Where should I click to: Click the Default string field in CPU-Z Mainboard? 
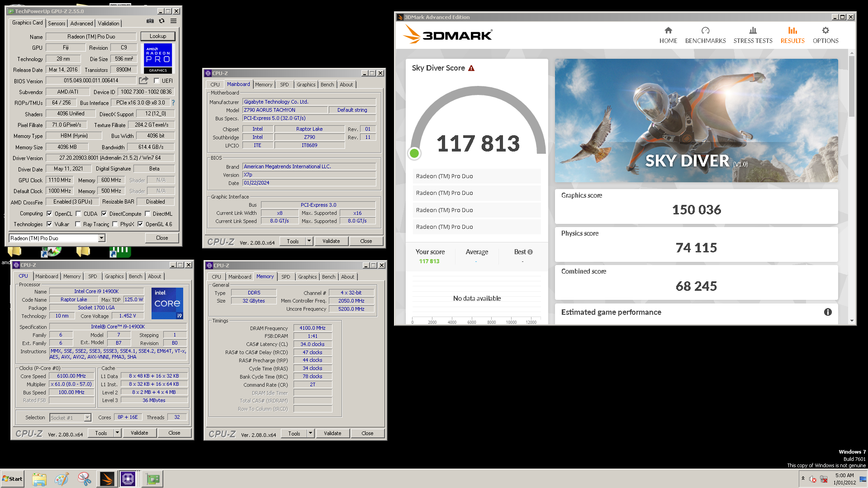352,110
